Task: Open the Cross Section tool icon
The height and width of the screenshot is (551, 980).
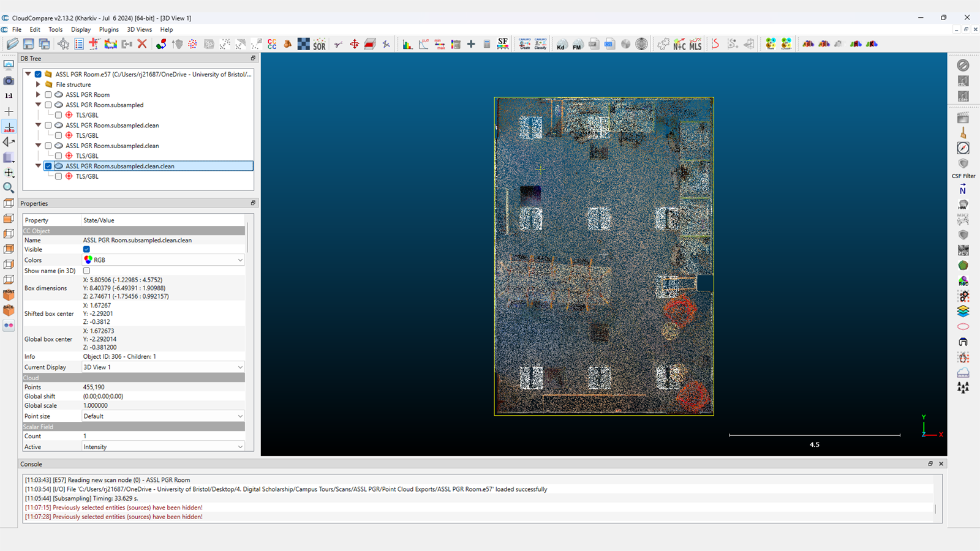Action: 370,44
